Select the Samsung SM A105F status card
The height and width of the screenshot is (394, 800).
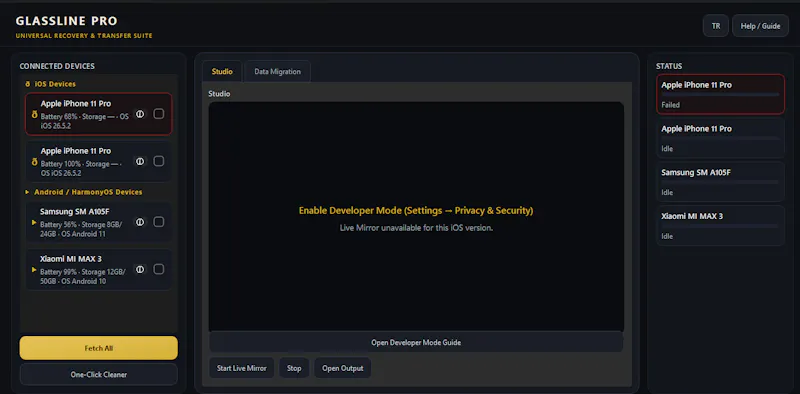[720, 182]
